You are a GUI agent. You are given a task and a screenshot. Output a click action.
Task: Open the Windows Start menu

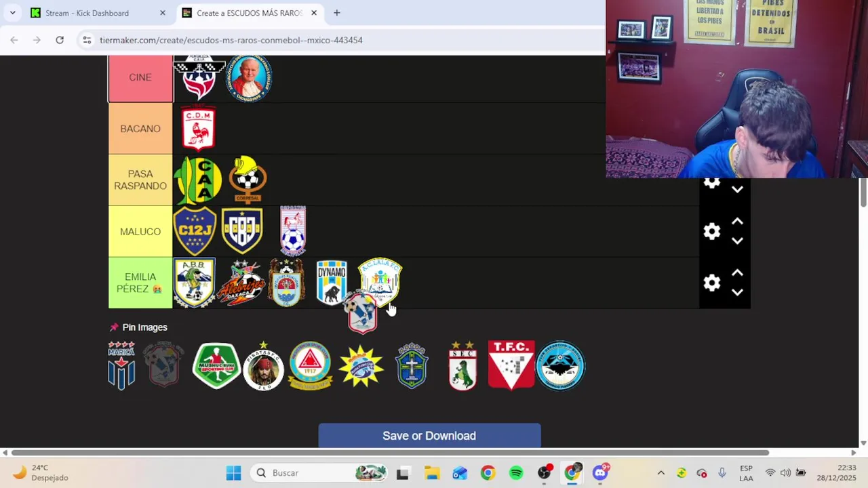pyautogui.click(x=234, y=473)
